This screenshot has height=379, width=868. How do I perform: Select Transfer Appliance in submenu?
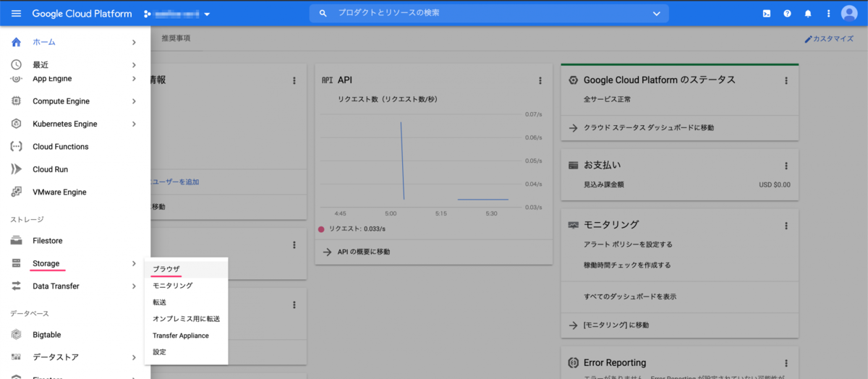click(x=186, y=336)
